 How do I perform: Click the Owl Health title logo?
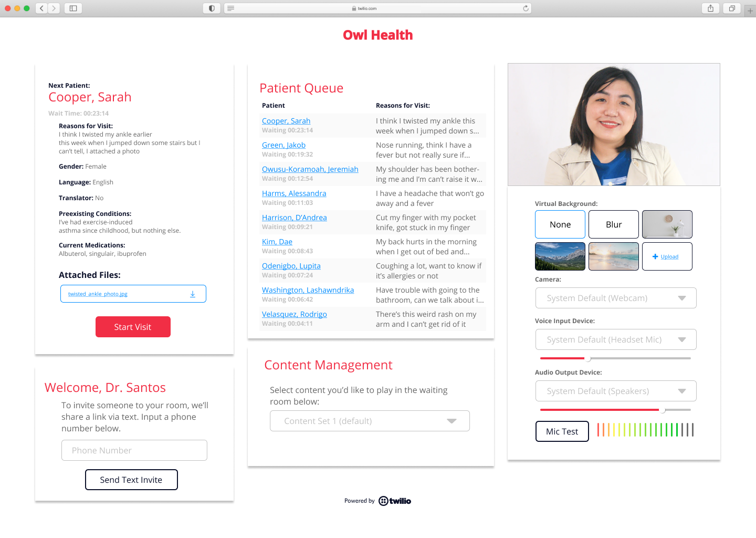378,35
